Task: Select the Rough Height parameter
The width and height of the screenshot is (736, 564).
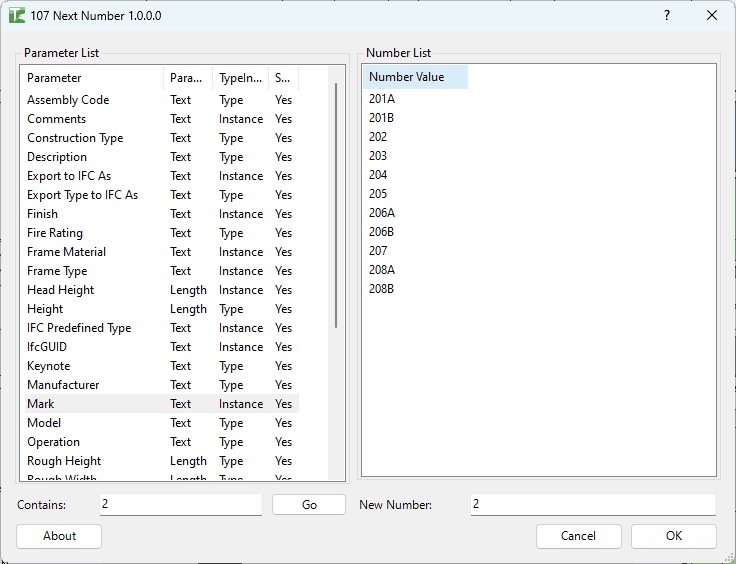Action: coord(162,461)
